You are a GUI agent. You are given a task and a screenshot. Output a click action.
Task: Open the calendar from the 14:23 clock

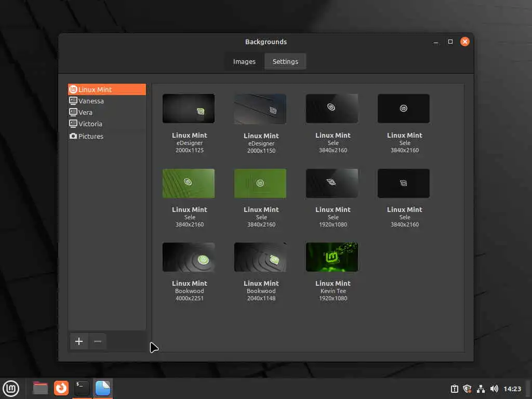512,389
